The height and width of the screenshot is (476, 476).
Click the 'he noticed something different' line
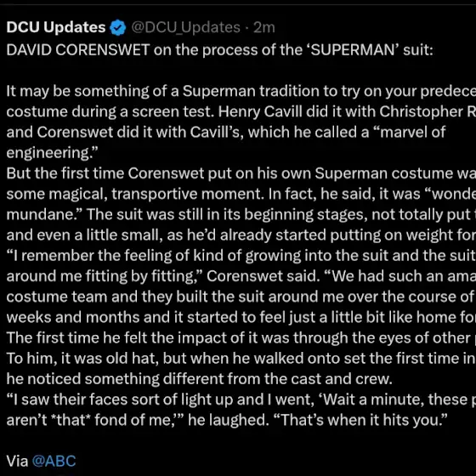200,379
